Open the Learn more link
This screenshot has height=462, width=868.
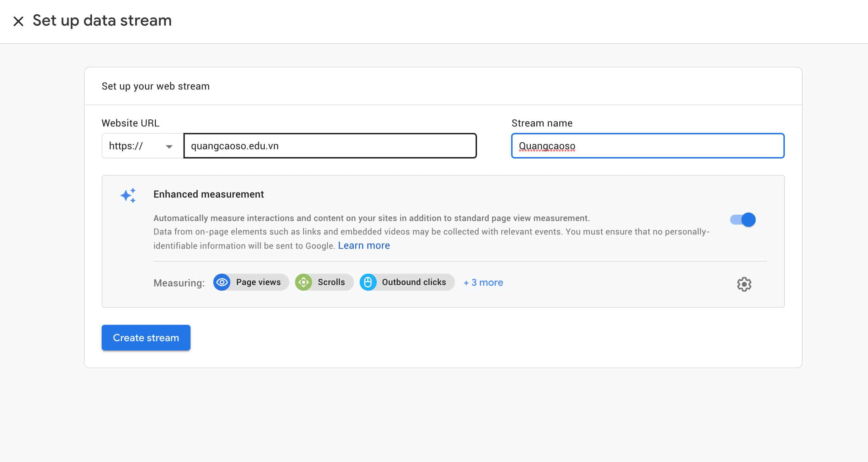[364, 246]
